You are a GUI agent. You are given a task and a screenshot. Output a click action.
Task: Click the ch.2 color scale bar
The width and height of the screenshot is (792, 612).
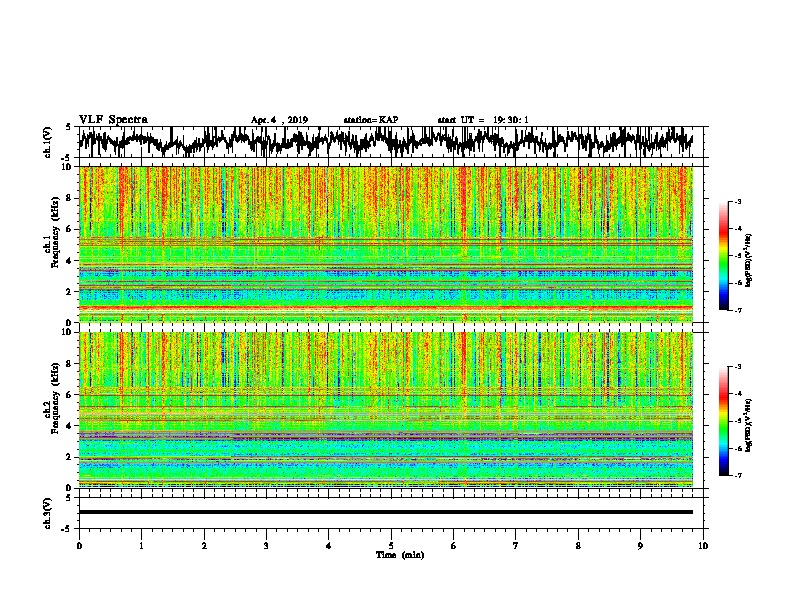(x=724, y=421)
